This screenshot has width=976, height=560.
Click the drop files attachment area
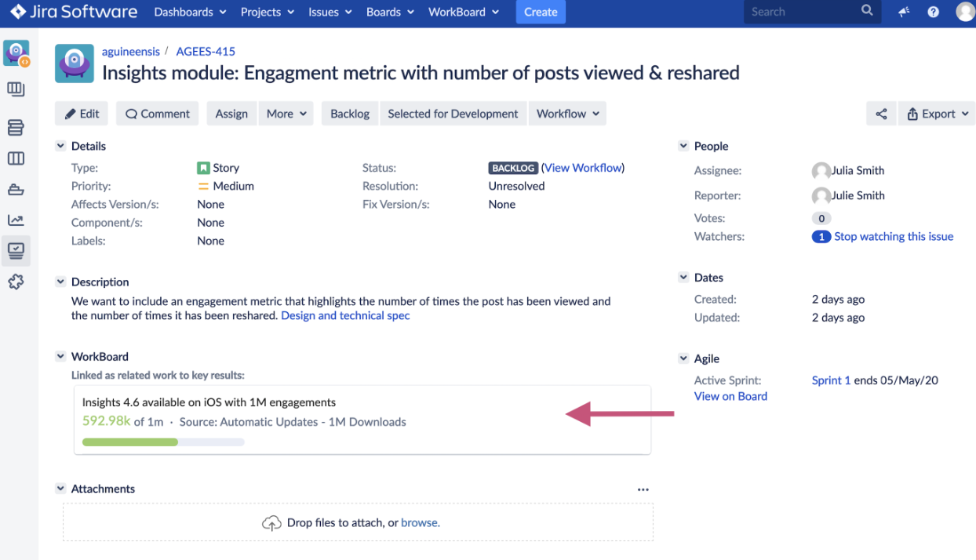click(x=358, y=522)
